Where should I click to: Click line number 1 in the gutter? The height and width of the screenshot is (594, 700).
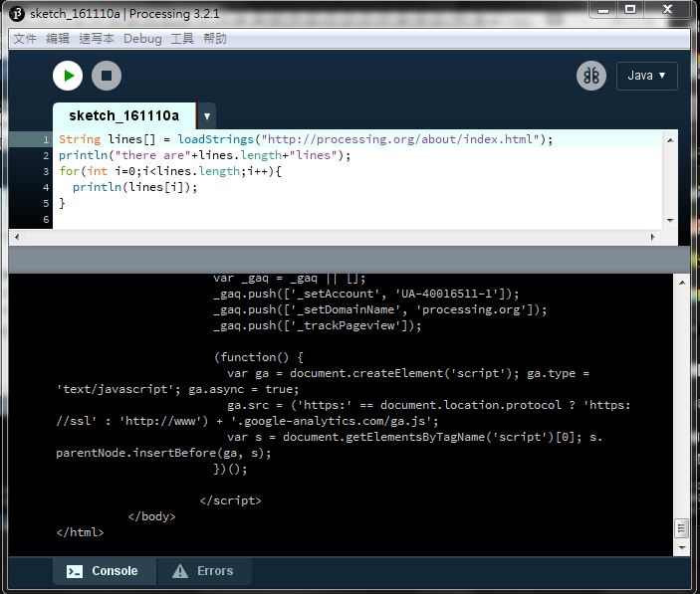click(46, 139)
